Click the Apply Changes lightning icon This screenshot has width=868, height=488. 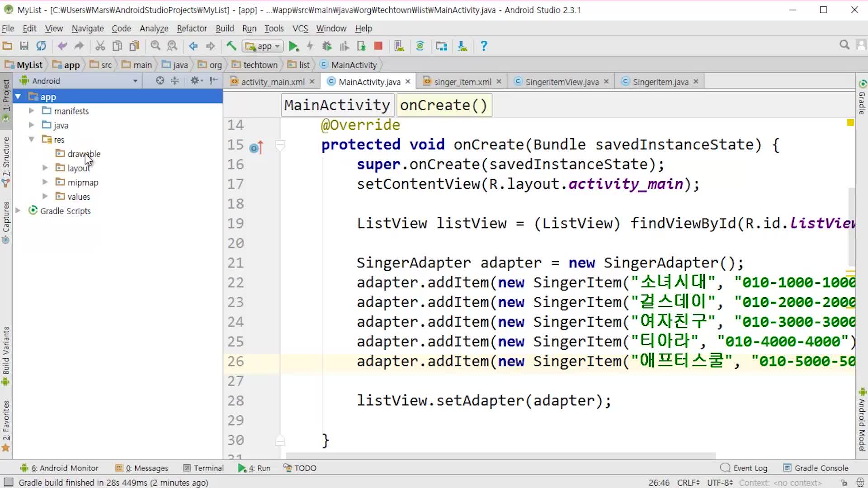click(x=310, y=46)
